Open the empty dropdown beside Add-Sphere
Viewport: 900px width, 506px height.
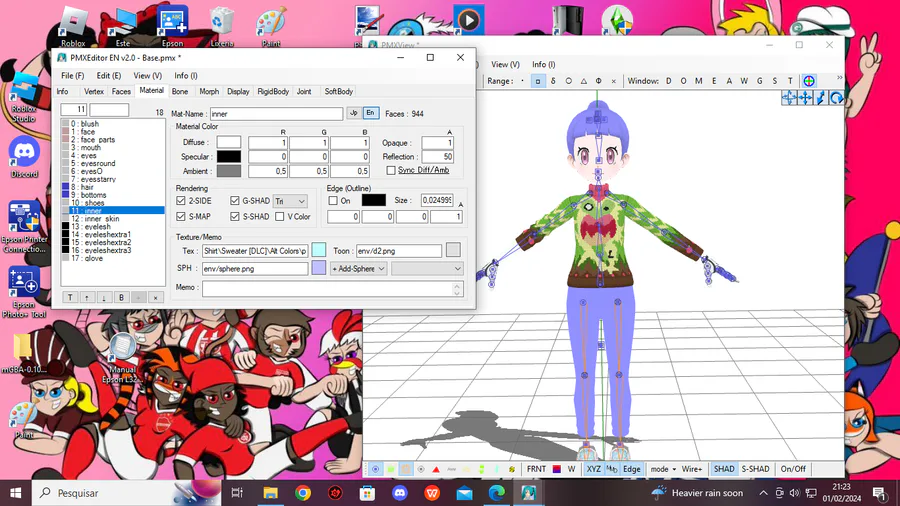427,268
